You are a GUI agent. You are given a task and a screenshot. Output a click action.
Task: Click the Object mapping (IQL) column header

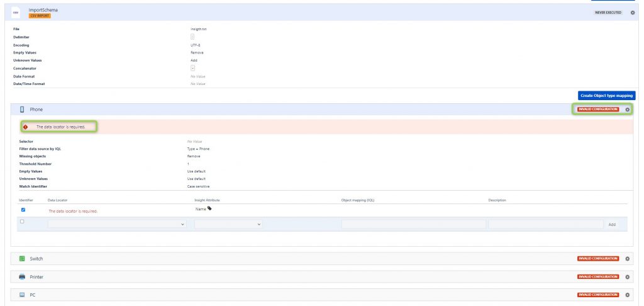coord(358,200)
